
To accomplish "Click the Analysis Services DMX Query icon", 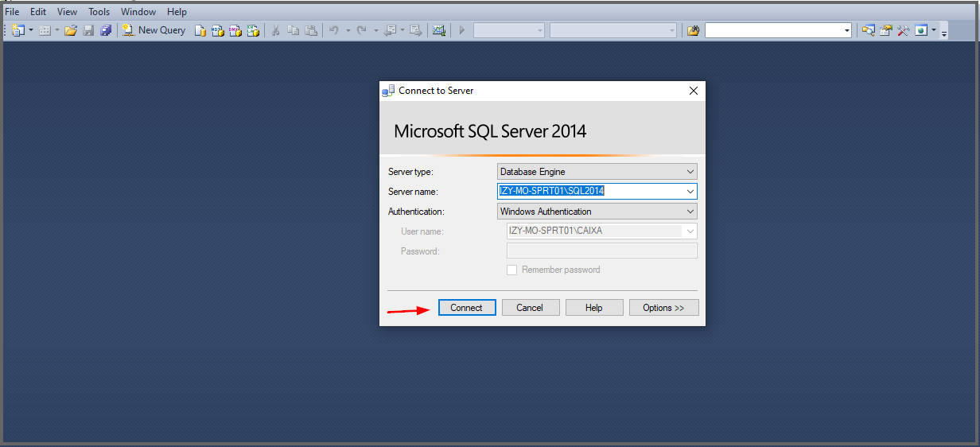I will tap(235, 30).
